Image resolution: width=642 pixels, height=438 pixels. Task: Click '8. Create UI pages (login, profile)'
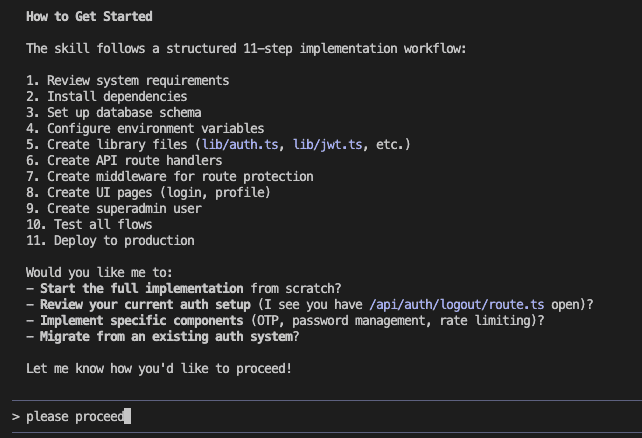pos(149,192)
